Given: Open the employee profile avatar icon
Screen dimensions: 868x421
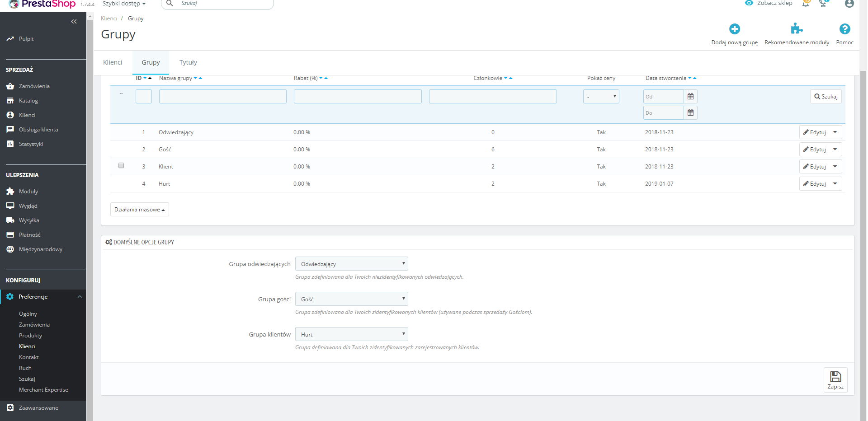Looking at the screenshot, I should coord(849,4).
